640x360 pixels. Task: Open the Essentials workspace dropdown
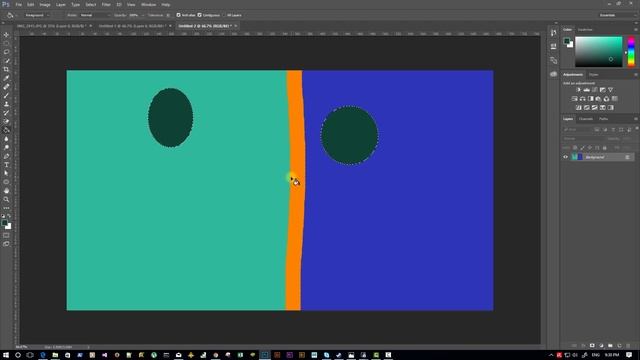point(617,15)
